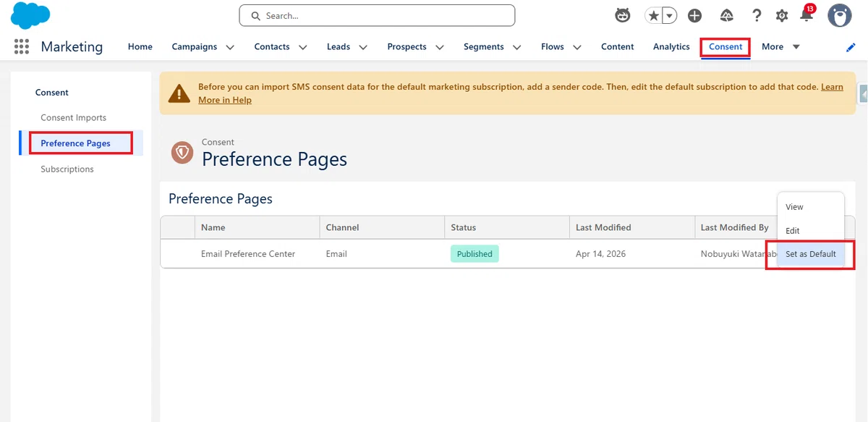The height and width of the screenshot is (422, 868).
Task: Go to the Home tab
Action: point(140,46)
